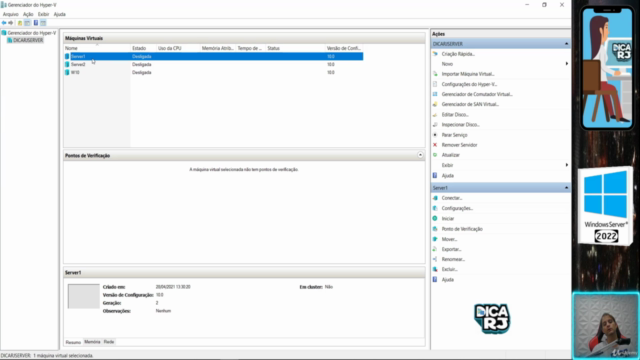Sort by the Tempo de column header
Viewport: 640px width, 360px height.
coord(251,48)
